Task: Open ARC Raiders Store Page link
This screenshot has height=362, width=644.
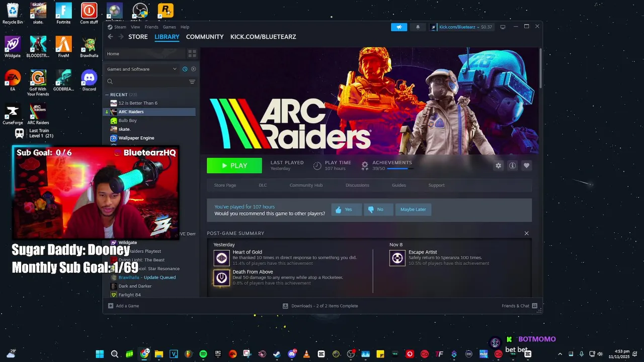Action: point(225,185)
